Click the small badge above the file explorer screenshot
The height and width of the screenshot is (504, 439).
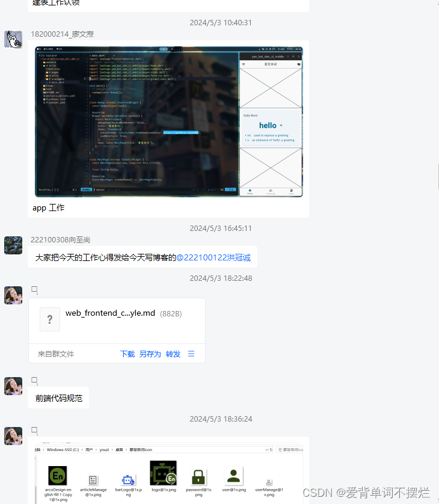34,431
